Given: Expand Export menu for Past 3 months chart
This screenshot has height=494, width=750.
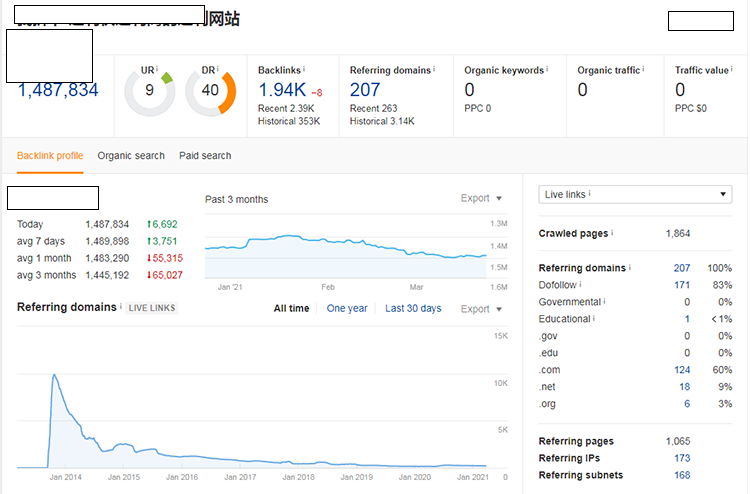Looking at the screenshot, I should (x=481, y=198).
